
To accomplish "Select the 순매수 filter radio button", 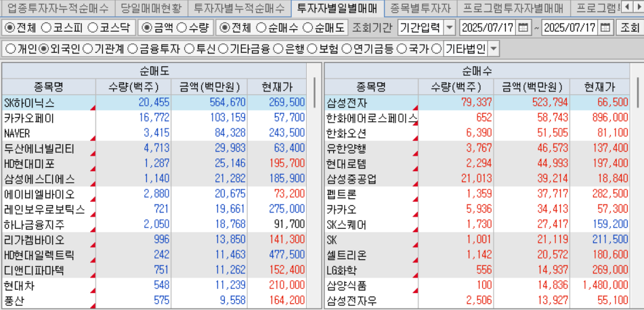I will click(261, 28).
